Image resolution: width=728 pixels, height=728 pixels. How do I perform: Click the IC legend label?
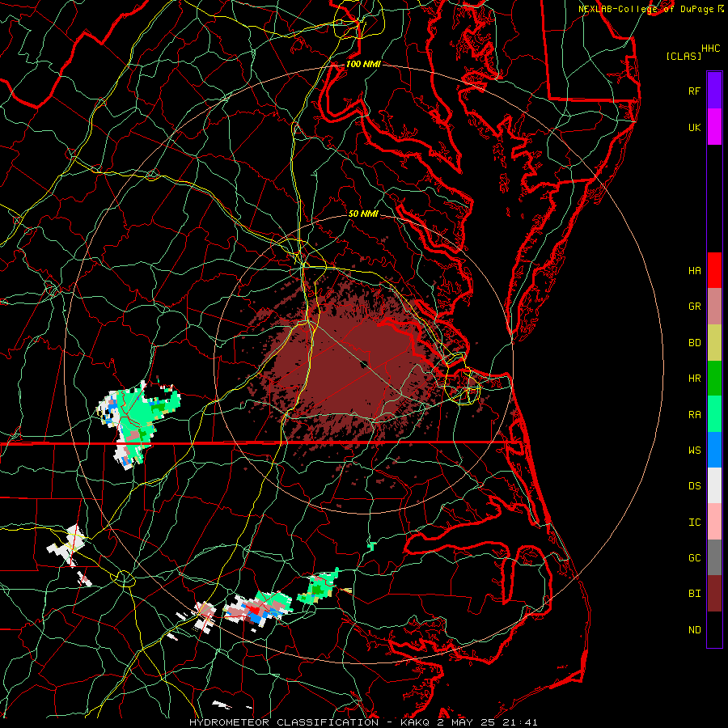click(694, 523)
